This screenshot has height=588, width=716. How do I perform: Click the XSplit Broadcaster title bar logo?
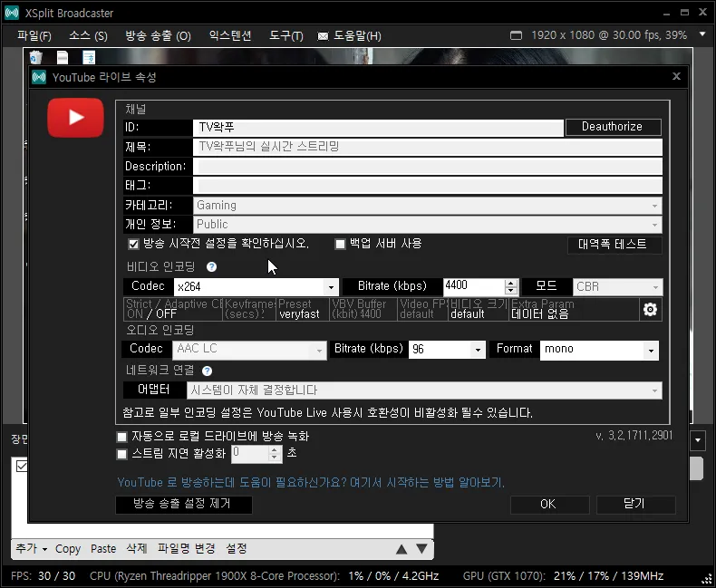[x=12, y=13]
